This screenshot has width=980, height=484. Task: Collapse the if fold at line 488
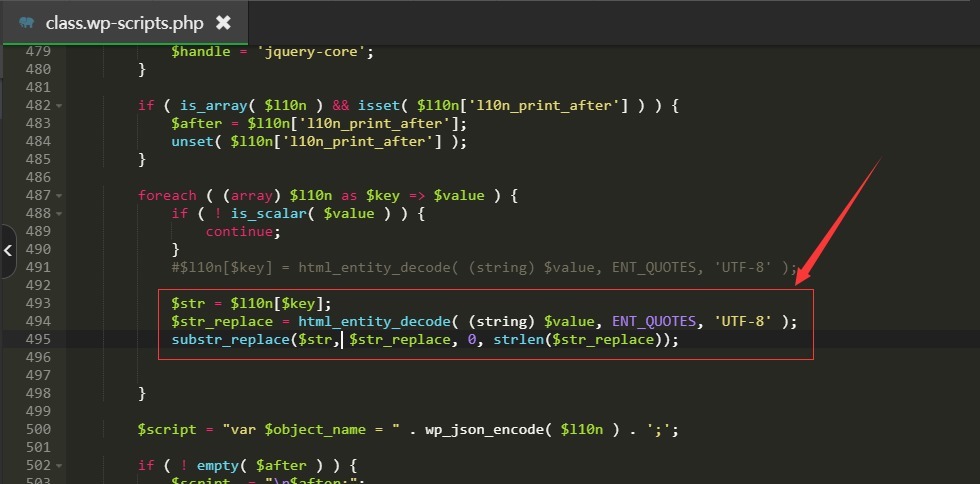(59, 214)
